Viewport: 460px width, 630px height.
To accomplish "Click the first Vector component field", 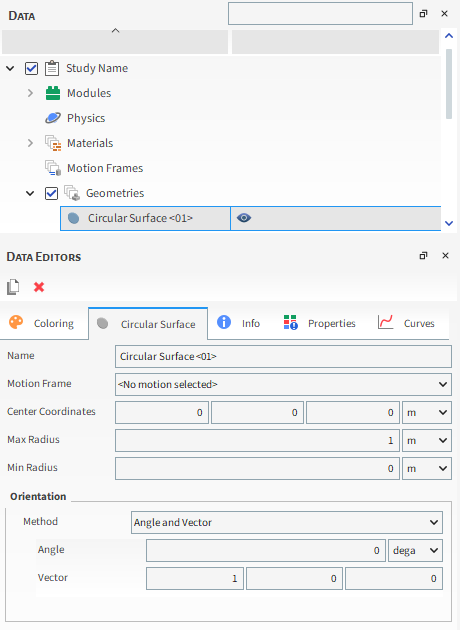I will [x=195, y=579].
